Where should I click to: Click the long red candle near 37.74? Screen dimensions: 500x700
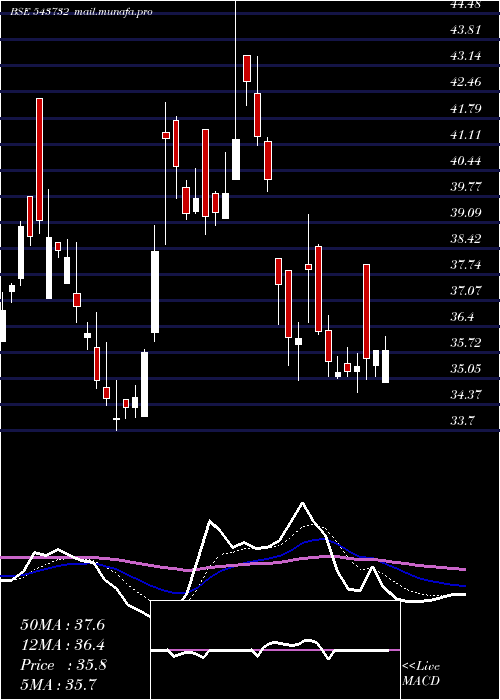[x=367, y=311]
